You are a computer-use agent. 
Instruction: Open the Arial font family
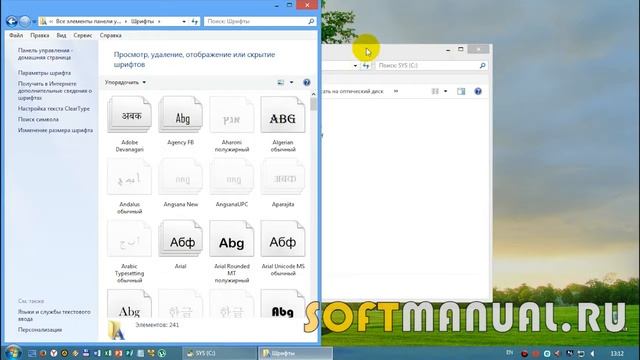pos(180,239)
